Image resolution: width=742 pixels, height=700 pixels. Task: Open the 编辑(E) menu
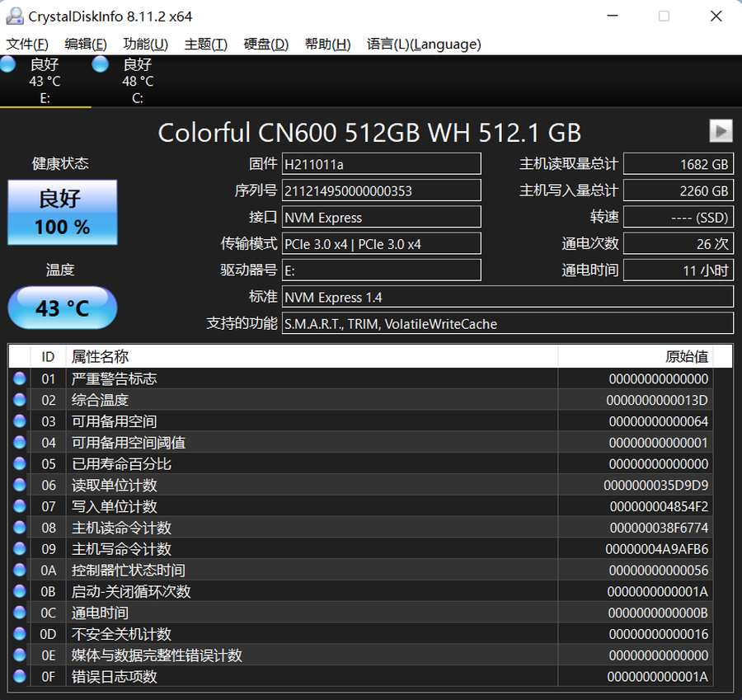tap(86, 44)
